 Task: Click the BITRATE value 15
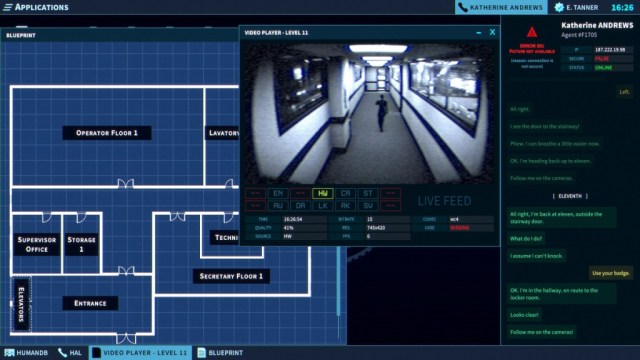(x=370, y=220)
